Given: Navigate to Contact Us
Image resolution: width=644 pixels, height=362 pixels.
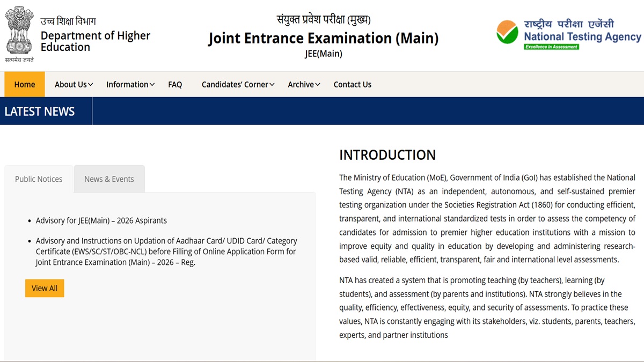Looking at the screenshot, I should click(352, 84).
